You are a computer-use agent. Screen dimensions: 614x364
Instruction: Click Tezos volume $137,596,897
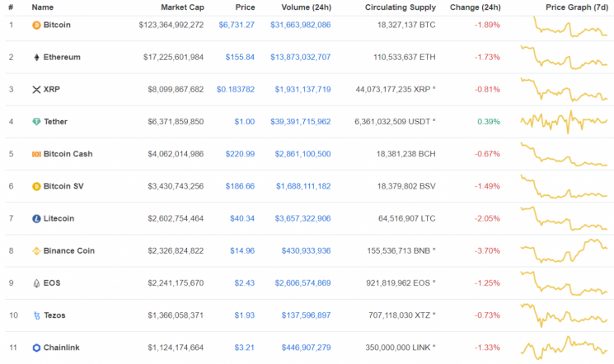pyautogui.click(x=306, y=315)
